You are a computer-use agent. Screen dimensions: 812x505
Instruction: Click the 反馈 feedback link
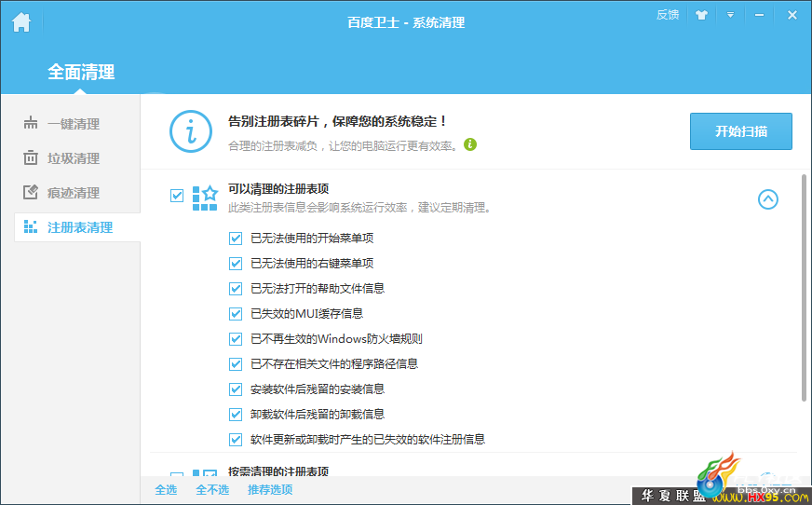point(668,15)
